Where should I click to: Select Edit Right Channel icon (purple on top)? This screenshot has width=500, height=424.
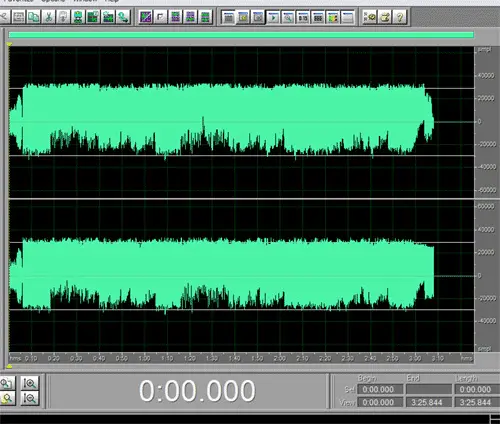190,17
